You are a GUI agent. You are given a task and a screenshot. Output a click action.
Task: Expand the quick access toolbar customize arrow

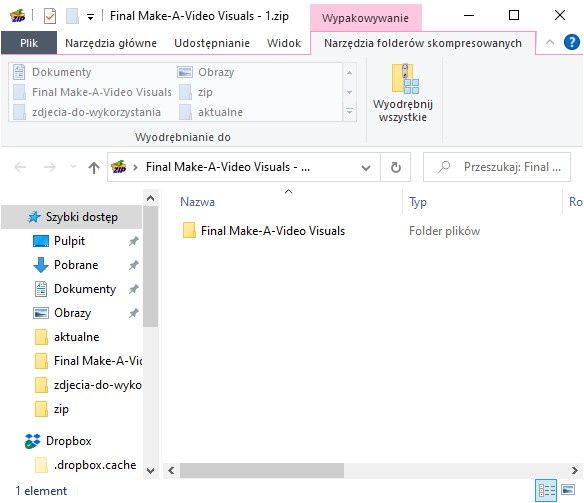coord(90,17)
